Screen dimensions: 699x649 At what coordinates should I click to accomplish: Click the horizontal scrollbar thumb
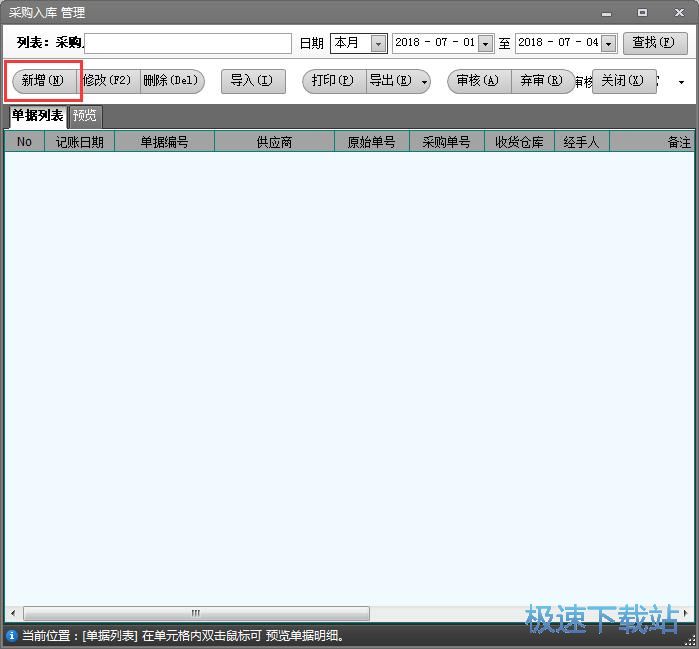point(196,613)
